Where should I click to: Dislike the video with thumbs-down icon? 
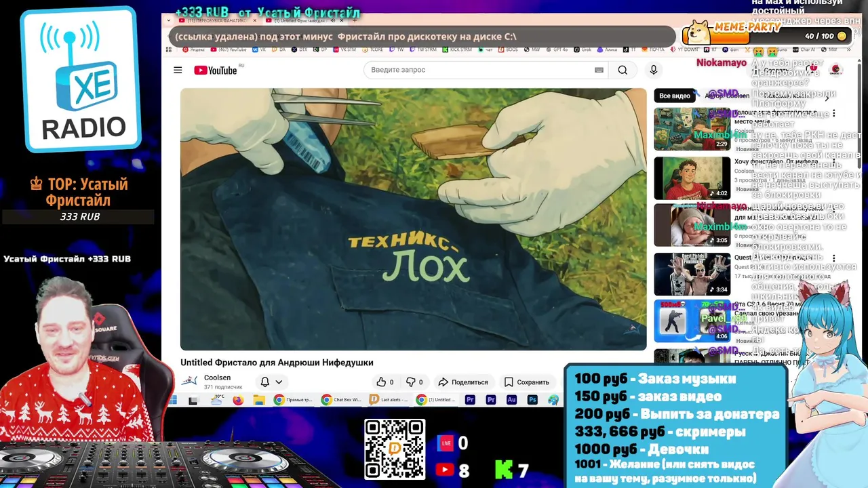click(414, 382)
